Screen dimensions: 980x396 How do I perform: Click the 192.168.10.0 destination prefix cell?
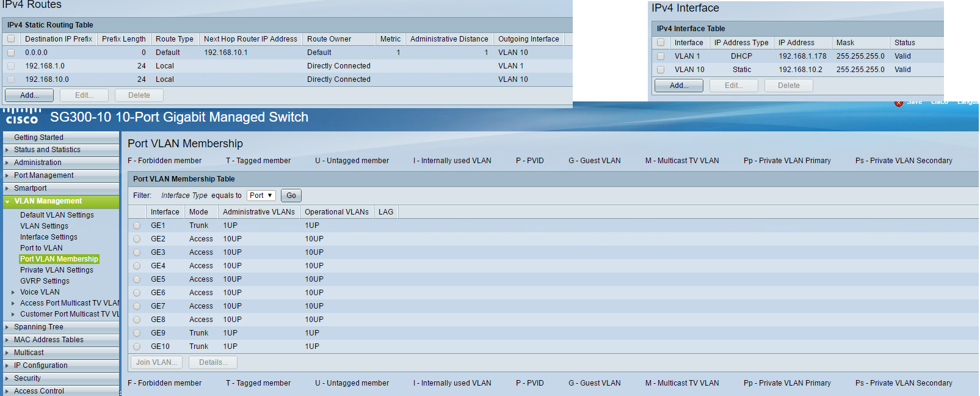pyautogui.click(x=47, y=79)
